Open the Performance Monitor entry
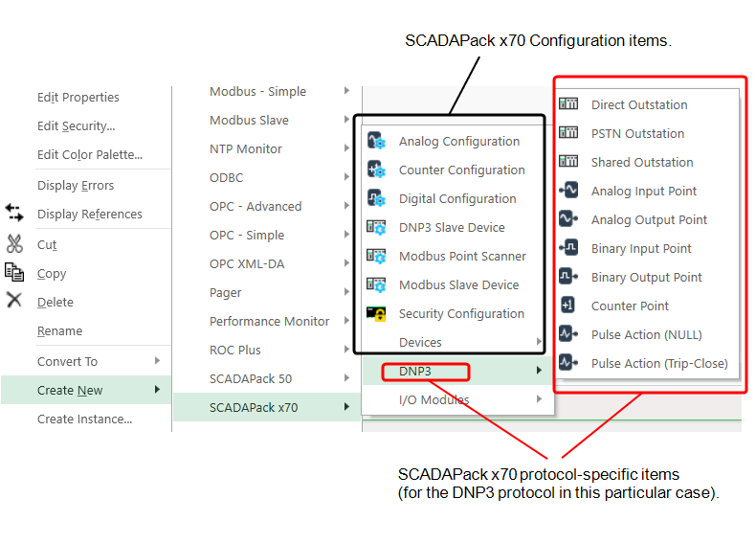Image resolution: width=756 pixels, height=544 pixels. 270,322
